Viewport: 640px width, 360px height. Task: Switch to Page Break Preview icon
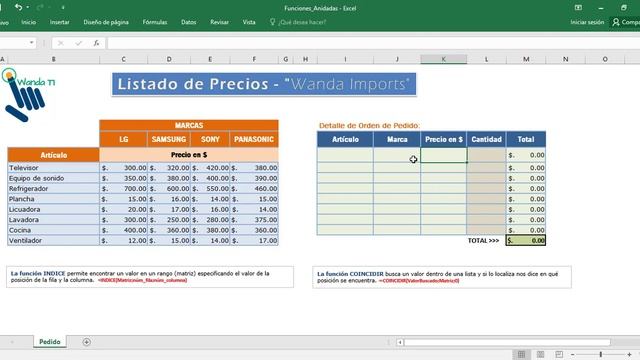click(559, 354)
